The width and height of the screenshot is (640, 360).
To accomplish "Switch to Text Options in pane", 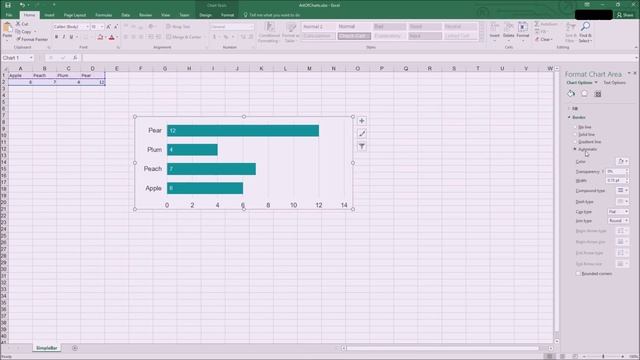I will (614, 82).
